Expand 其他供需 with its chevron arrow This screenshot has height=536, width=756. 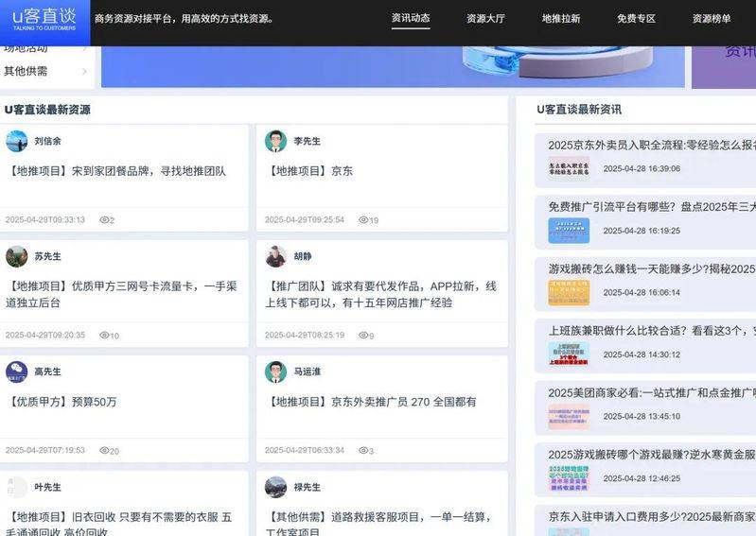85,71
